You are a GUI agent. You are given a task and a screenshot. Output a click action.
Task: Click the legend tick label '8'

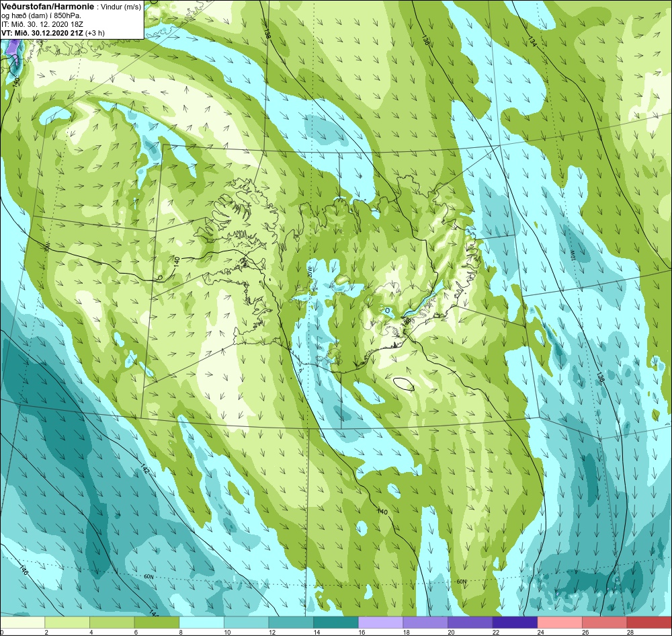[x=180, y=632]
